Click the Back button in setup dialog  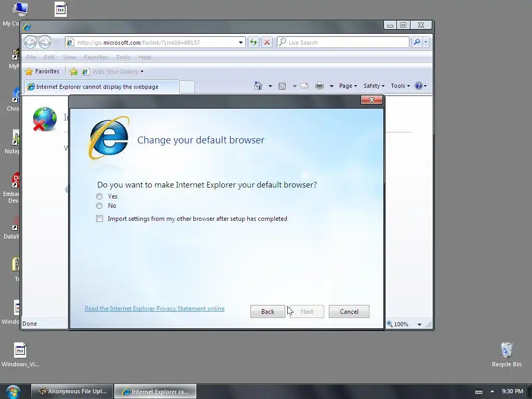268,312
